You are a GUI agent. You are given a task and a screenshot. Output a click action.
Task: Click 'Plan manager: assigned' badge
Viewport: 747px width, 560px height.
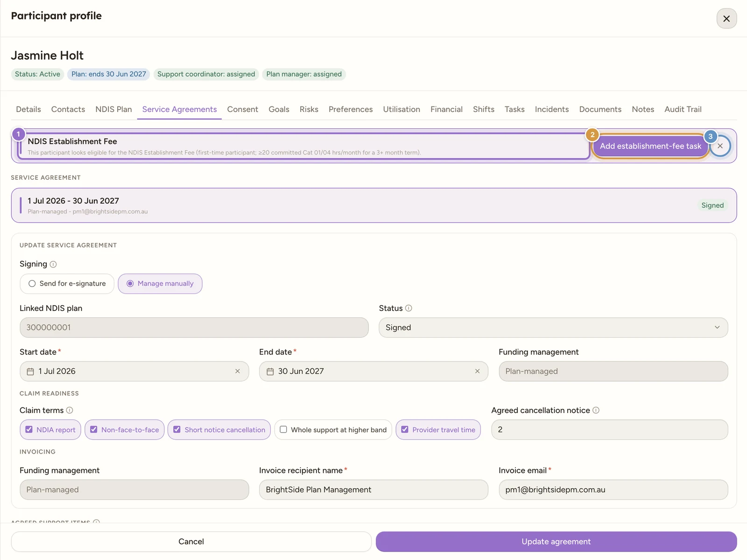(x=304, y=74)
